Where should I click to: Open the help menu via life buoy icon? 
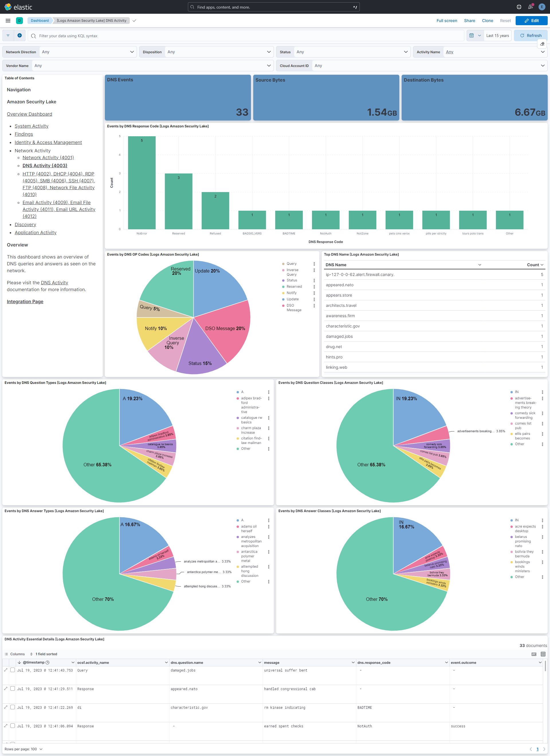point(519,7)
